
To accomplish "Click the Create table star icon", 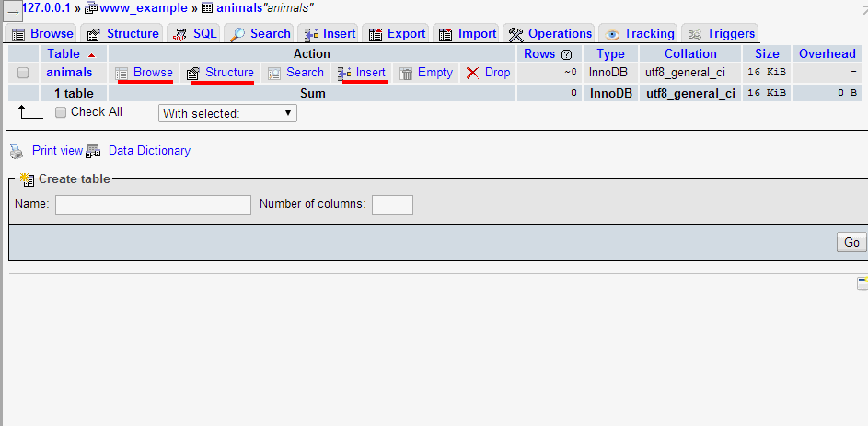I will (x=27, y=178).
